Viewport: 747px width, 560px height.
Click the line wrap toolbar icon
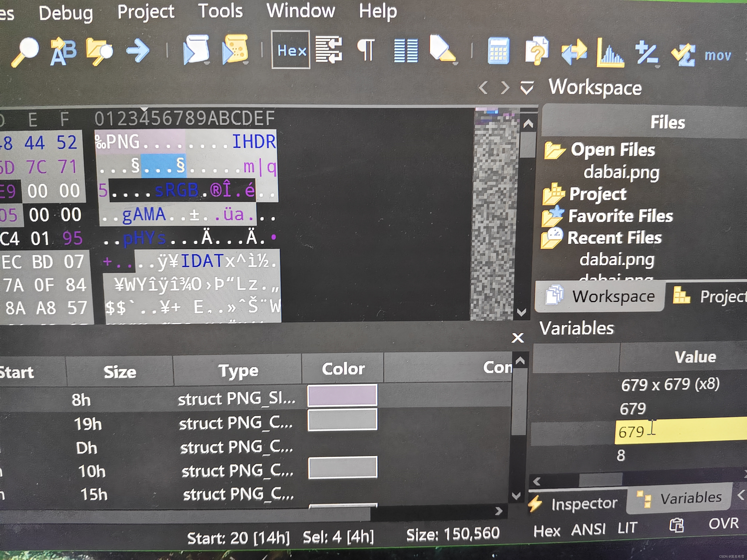pos(329,50)
